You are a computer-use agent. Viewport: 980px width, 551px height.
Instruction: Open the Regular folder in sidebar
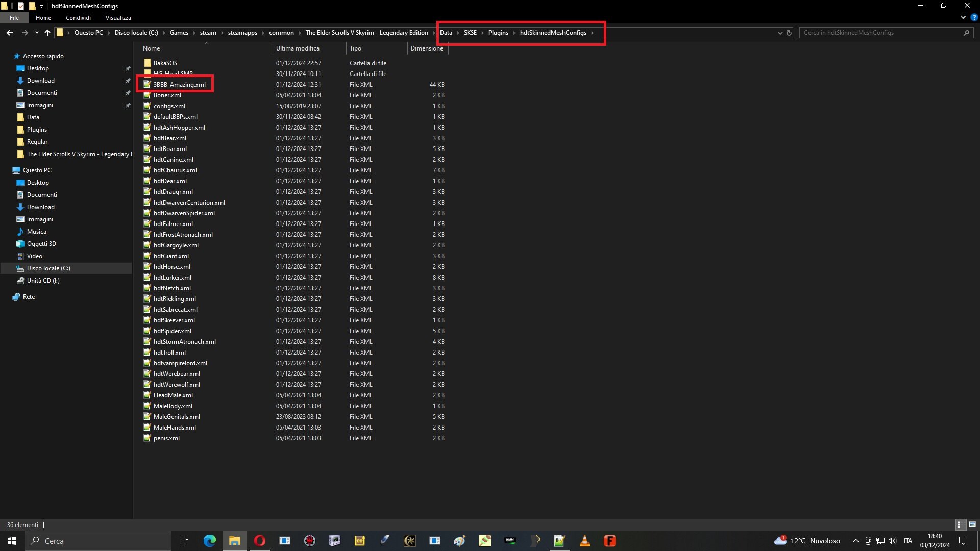coord(37,142)
